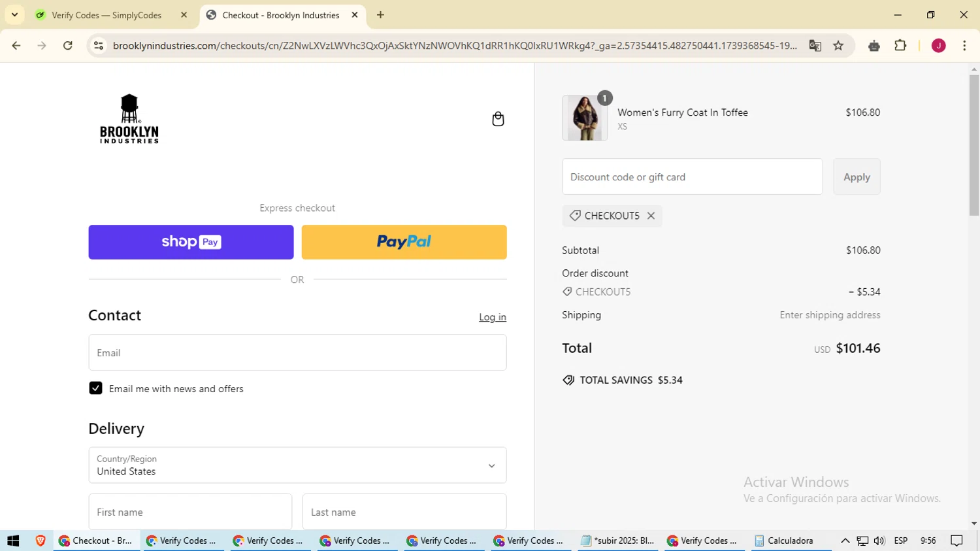980x551 pixels.
Task: Focus the First name field
Action: click(x=190, y=512)
